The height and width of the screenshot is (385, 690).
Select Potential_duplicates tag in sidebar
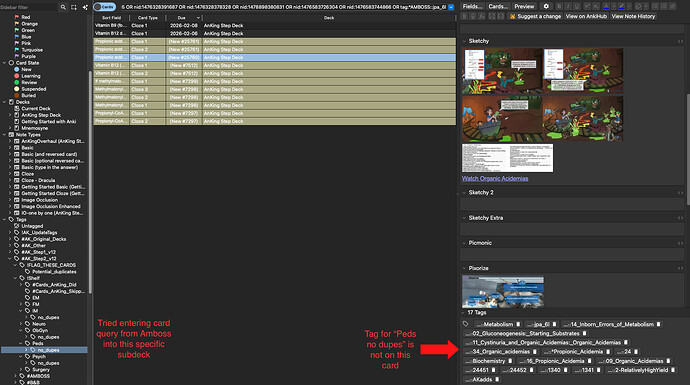tap(54, 272)
